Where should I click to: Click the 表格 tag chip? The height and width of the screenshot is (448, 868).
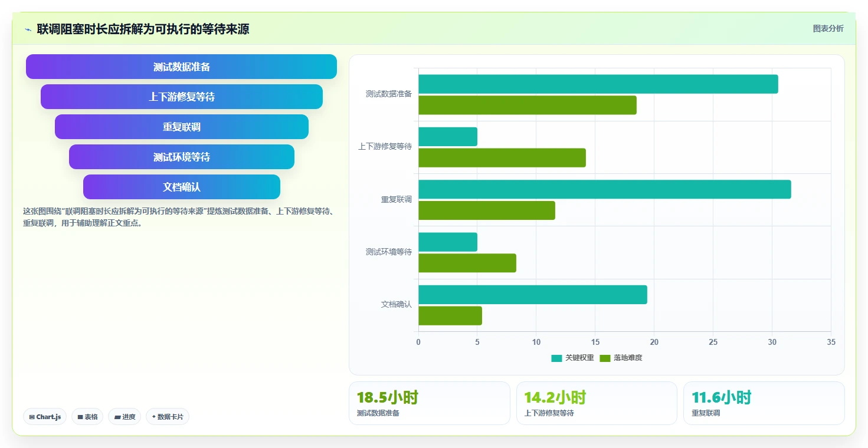[x=87, y=417]
